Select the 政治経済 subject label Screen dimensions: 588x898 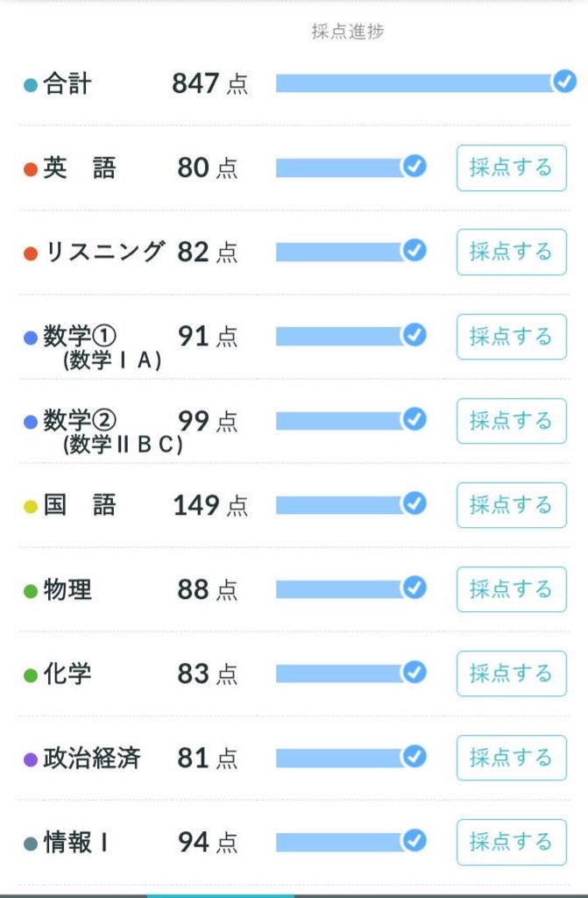coord(91,758)
